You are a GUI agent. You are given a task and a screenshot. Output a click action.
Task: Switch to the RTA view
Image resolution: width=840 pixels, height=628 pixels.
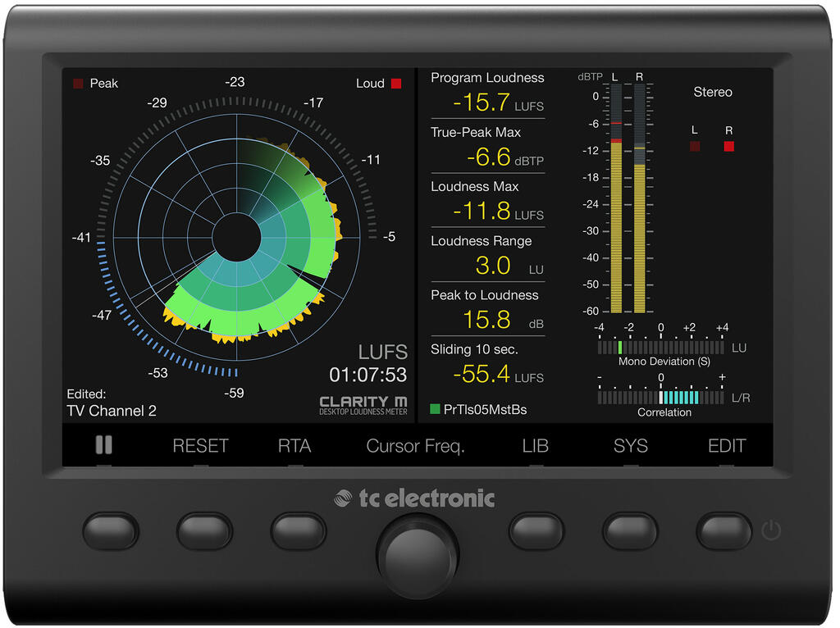[x=294, y=446]
